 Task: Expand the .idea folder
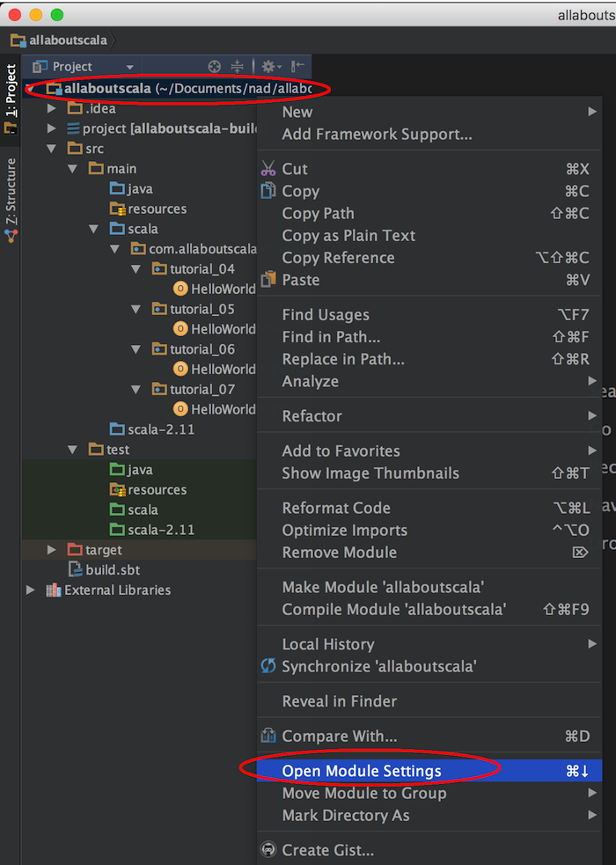[x=52, y=108]
